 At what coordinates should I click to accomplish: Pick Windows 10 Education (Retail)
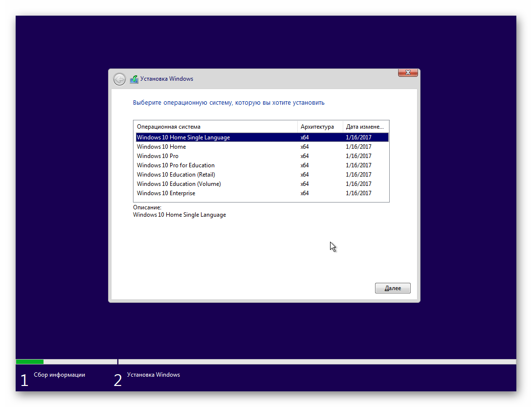pyautogui.click(x=262, y=175)
